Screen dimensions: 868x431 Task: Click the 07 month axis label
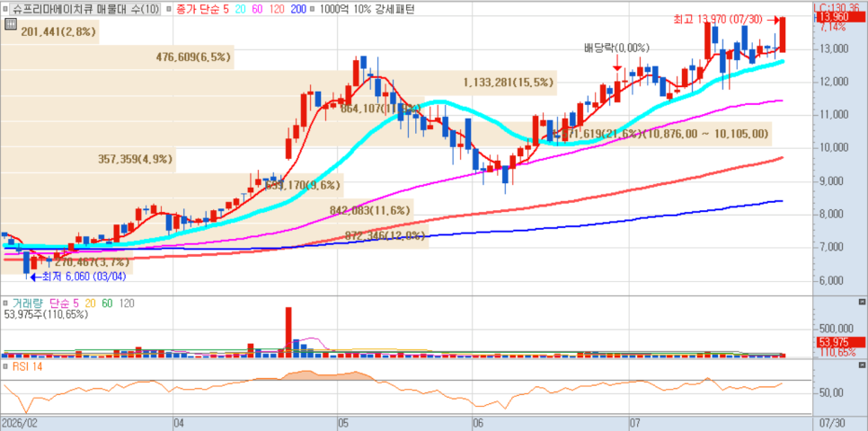(x=636, y=423)
